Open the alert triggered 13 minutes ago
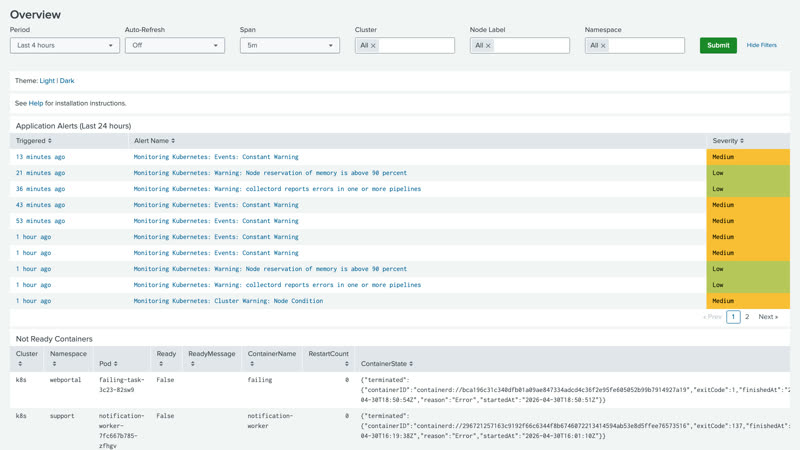This screenshot has width=800, height=450. click(40, 157)
